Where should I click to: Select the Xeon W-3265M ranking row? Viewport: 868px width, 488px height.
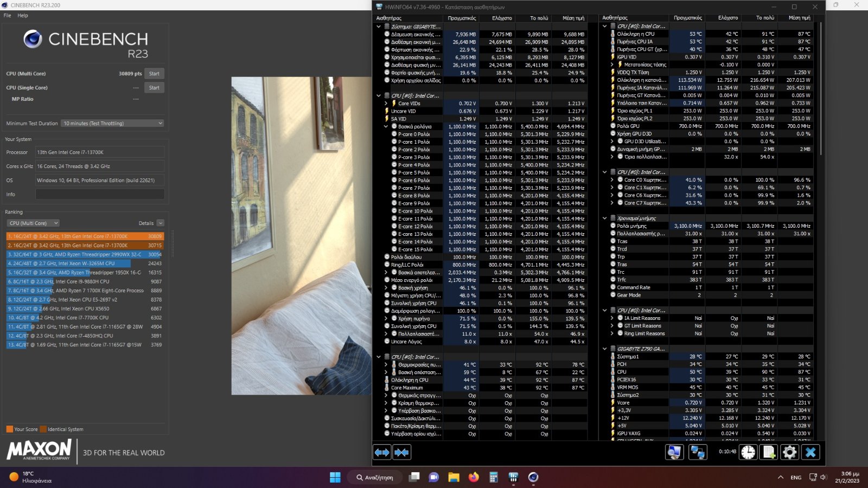tap(85, 264)
